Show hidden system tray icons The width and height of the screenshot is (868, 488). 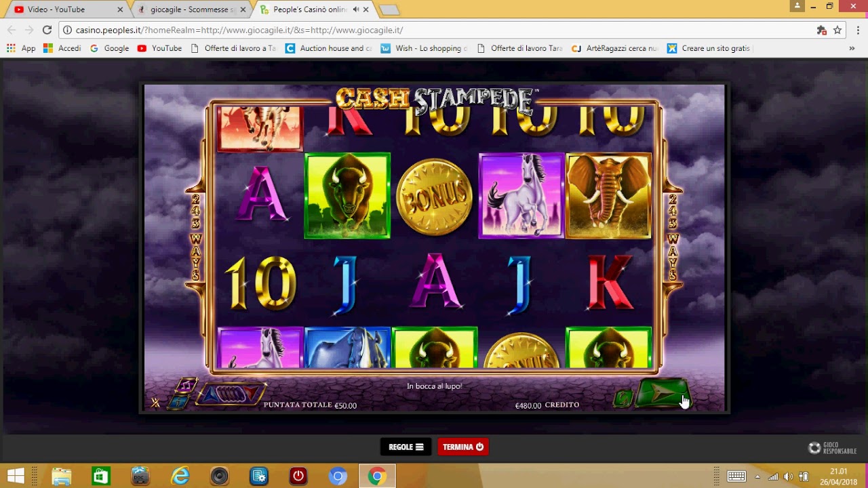point(757,476)
